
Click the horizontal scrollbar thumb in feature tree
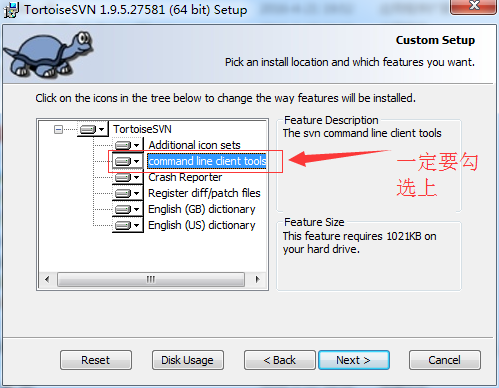(x=151, y=279)
